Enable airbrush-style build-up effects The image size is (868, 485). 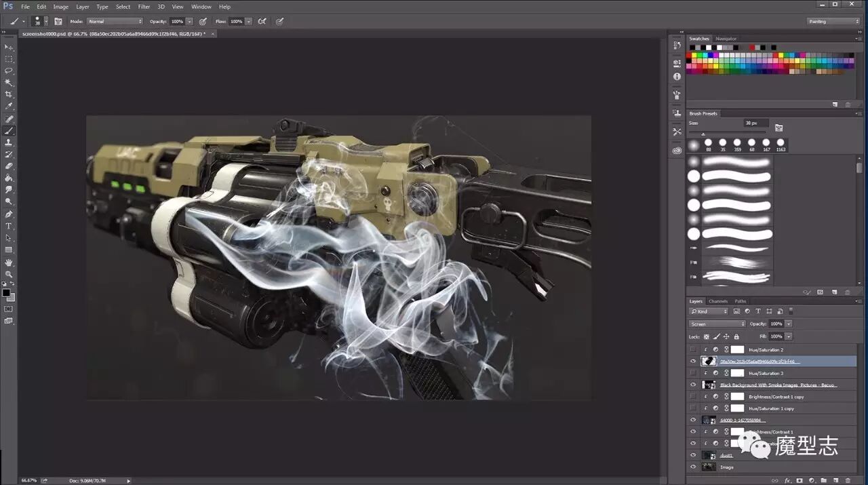[x=262, y=22]
